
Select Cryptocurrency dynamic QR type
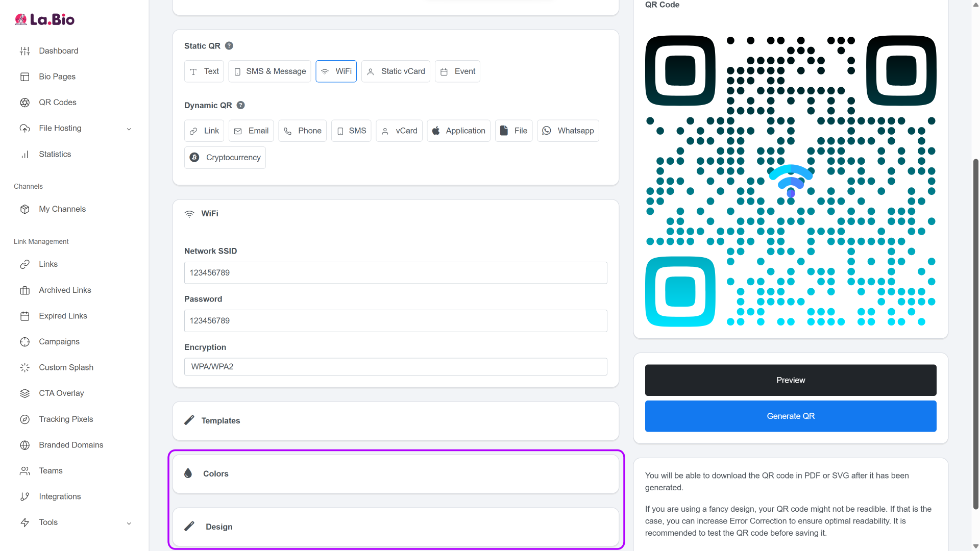pyautogui.click(x=225, y=158)
